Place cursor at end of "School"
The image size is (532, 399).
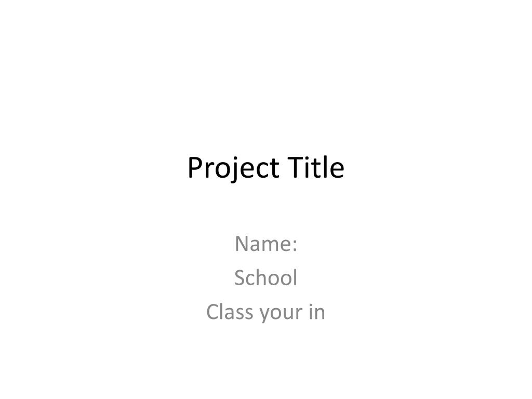click(x=298, y=277)
